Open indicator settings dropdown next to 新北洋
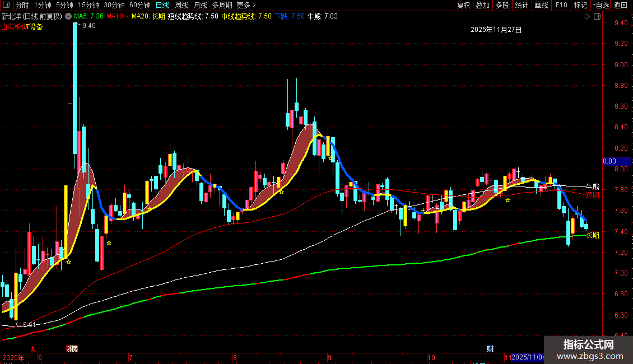This screenshot has width=633, height=364. pos(68,16)
